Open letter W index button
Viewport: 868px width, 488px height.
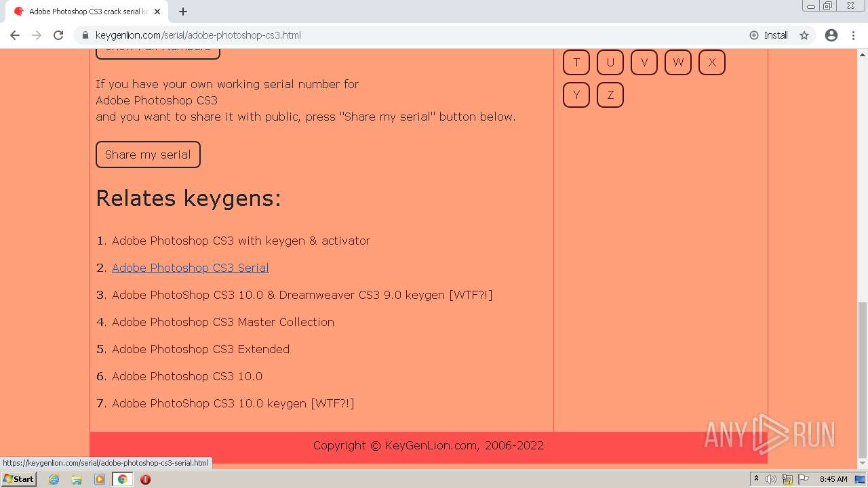coord(678,62)
